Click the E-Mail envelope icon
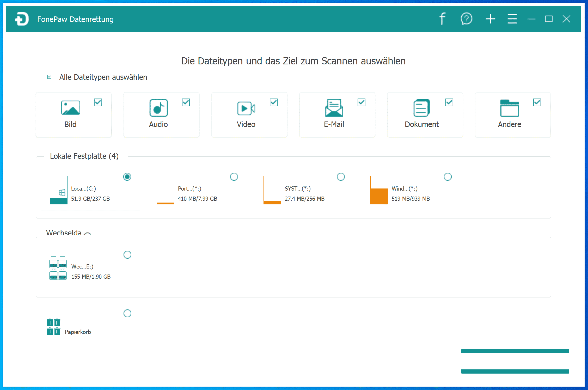588x390 pixels. [x=334, y=108]
